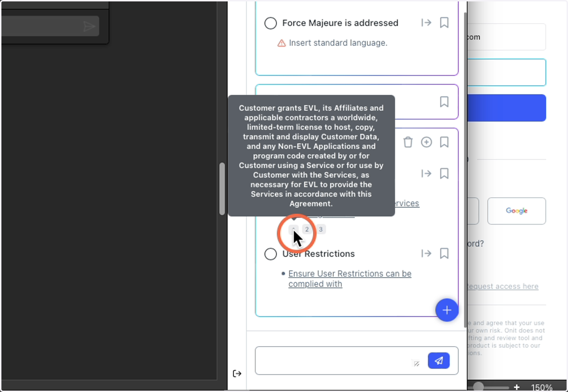
Task: Bookmark the row hidden behind the tooltip
Action: (444, 174)
